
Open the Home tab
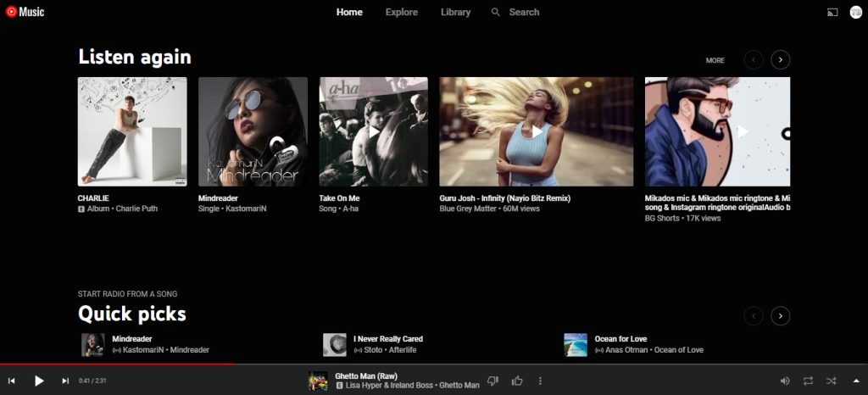pos(349,12)
